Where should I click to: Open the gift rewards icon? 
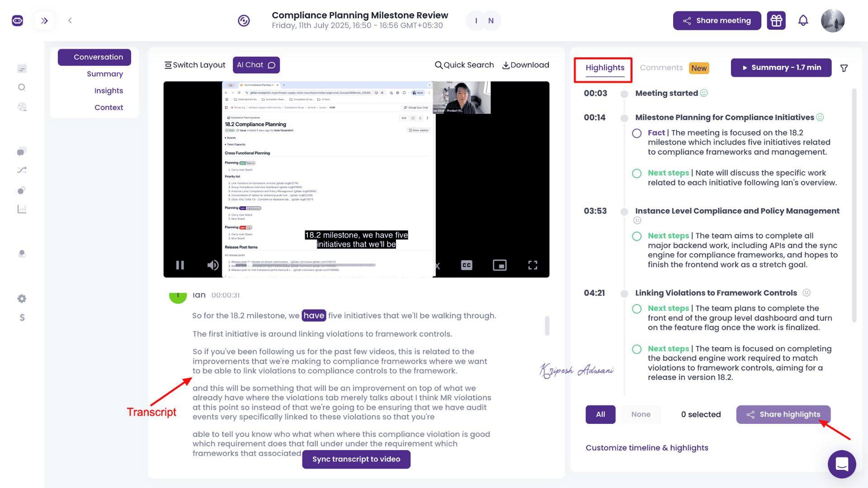(x=776, y=20)
